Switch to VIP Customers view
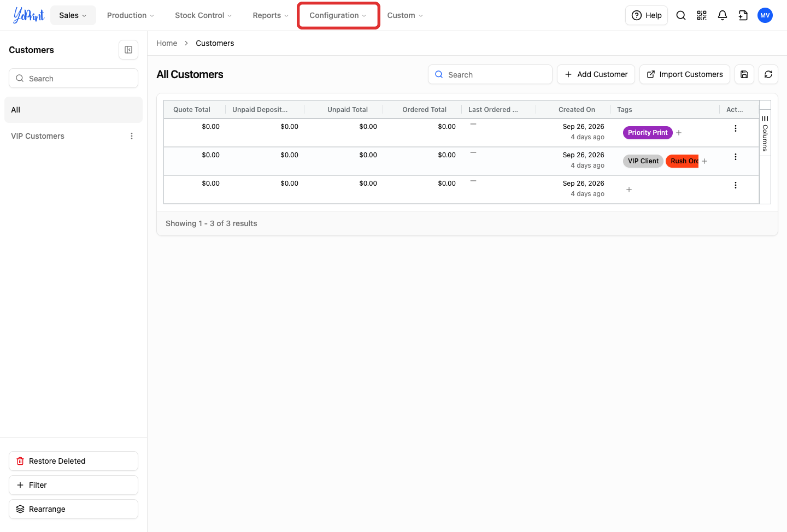This screenshot has width=787, height=532. coord(38,136)
